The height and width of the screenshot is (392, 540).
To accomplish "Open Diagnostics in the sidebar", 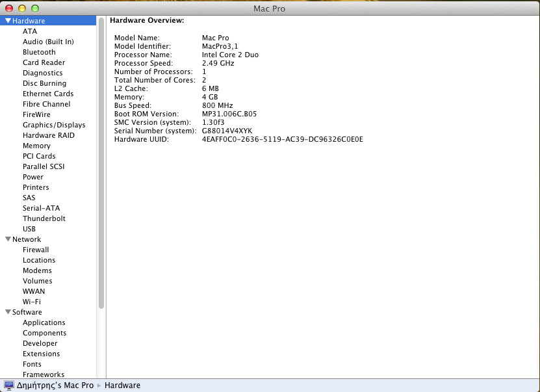I will click(43, 73).
